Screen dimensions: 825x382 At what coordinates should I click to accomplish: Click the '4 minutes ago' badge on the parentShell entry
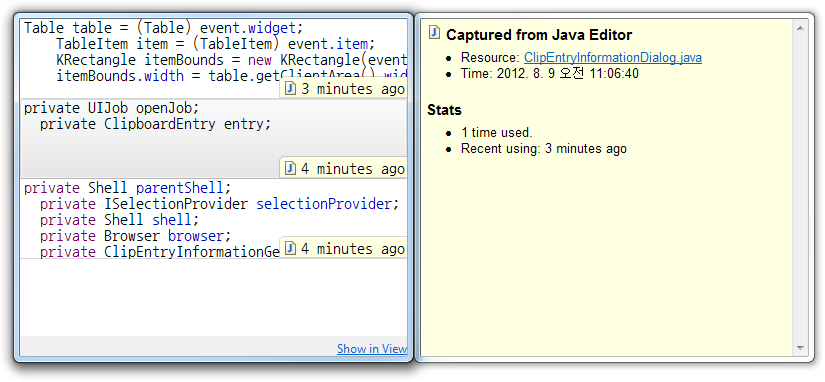(x=344, y=248)
